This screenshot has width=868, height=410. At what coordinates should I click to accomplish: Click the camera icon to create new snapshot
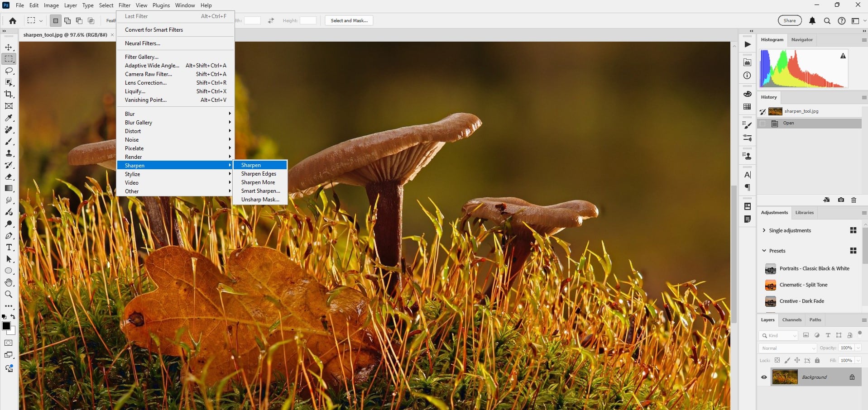[x=840, y=200]
